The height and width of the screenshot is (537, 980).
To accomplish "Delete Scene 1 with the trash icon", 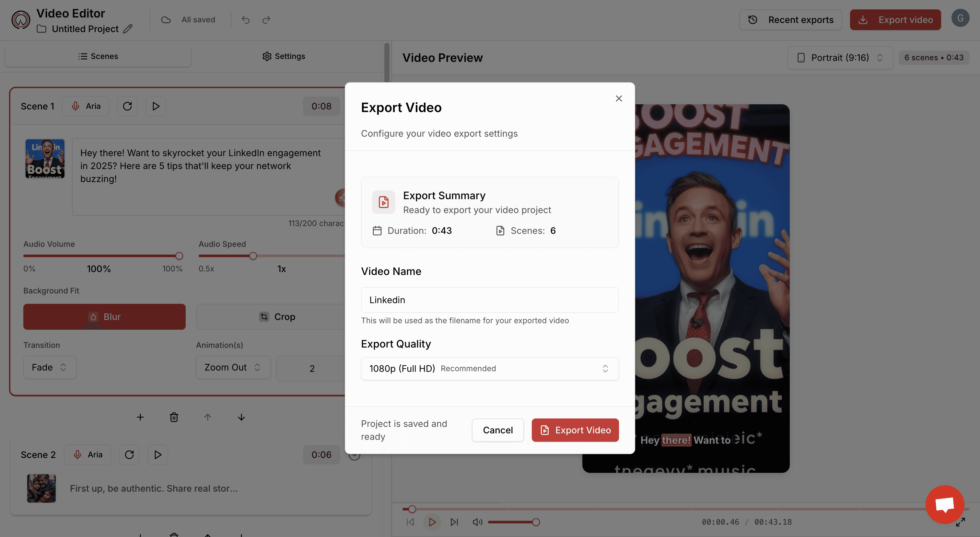I will pos(174,417).
